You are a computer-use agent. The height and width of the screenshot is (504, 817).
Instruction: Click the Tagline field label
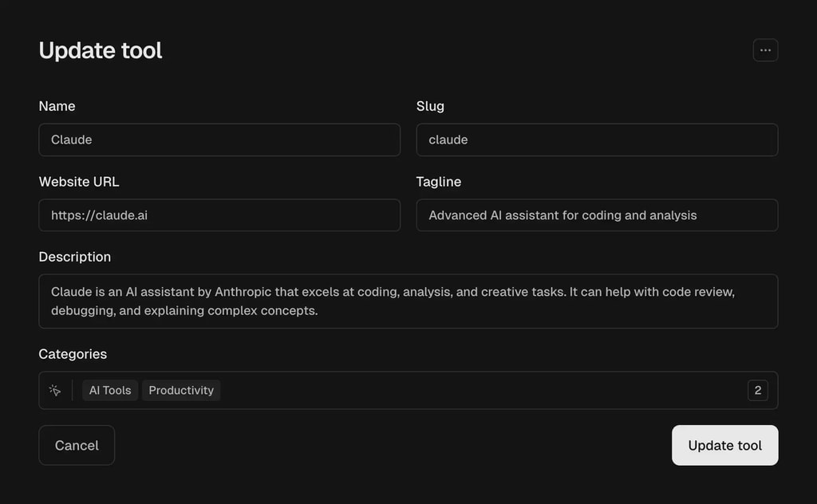pyautogui.click(x=439, y=182)
